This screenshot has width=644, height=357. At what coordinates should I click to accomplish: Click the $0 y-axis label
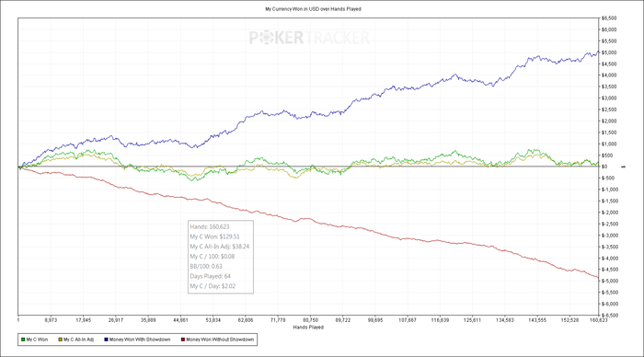click(x=605, y=167)
